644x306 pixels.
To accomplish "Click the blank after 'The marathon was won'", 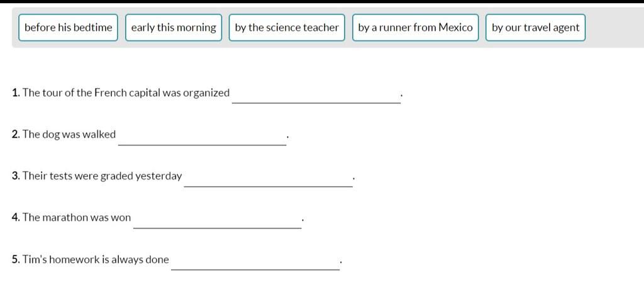I will [x=217, y=220].
